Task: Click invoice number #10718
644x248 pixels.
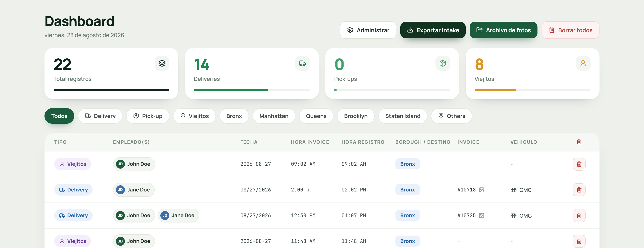Action: (x=466, y=190)
